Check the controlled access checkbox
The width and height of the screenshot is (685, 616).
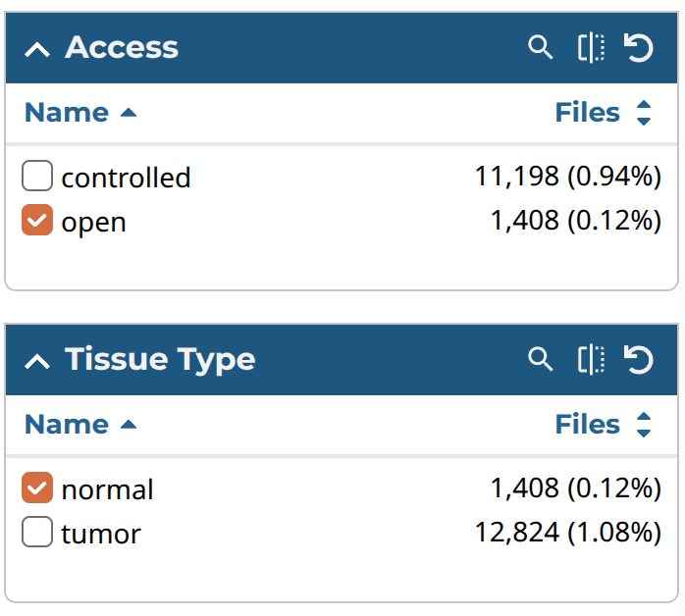tap(37, 177)
